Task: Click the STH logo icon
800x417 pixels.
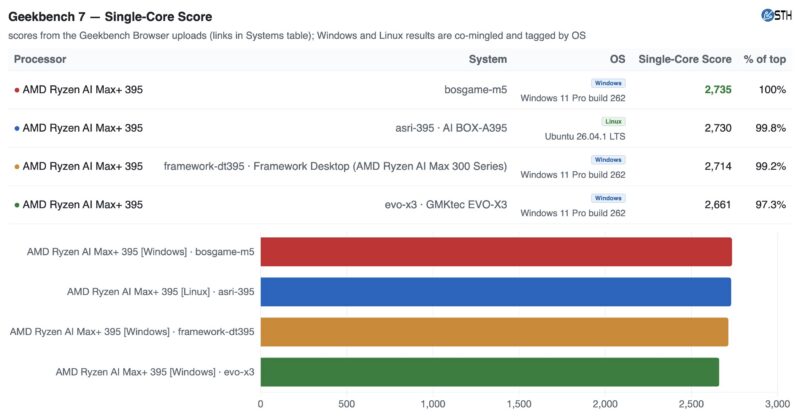Action: tap(776, 15)
